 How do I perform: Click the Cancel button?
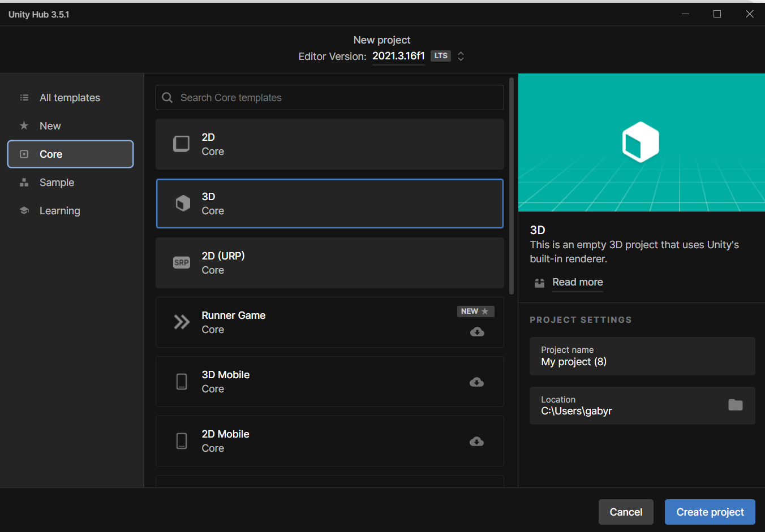click(626, 512)
